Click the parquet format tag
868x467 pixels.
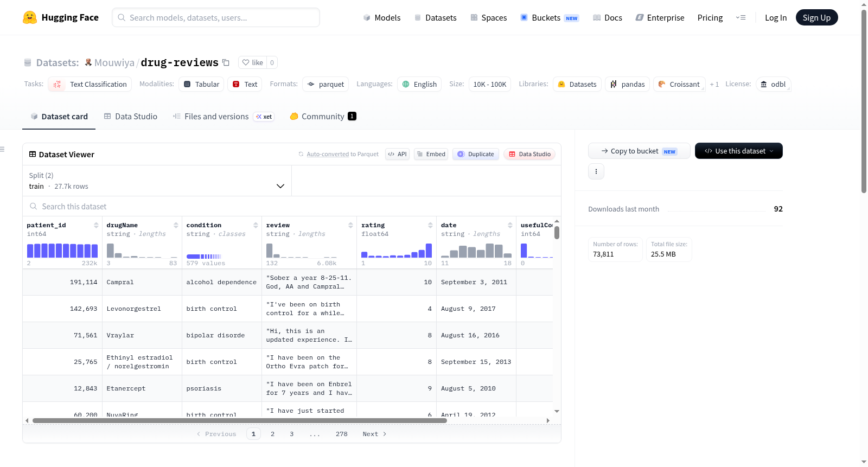[x=325, y=84]
